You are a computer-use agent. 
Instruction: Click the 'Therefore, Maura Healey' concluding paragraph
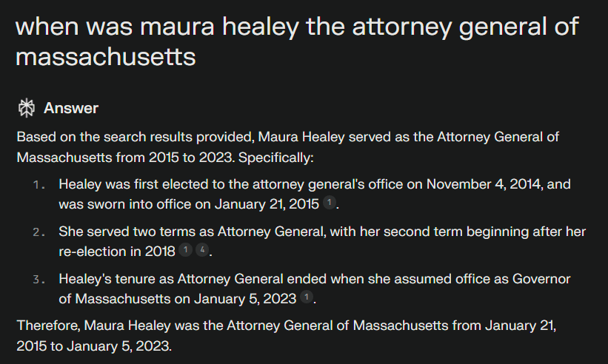[286, 335]
